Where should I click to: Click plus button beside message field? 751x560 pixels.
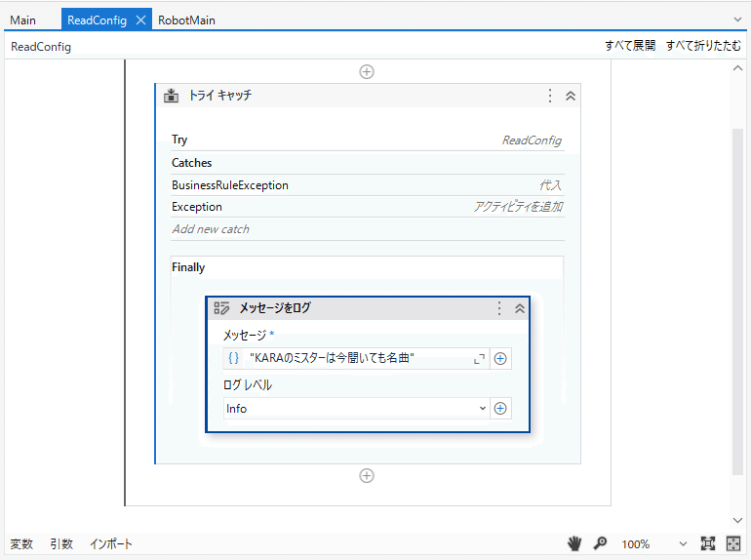[500, 359]
